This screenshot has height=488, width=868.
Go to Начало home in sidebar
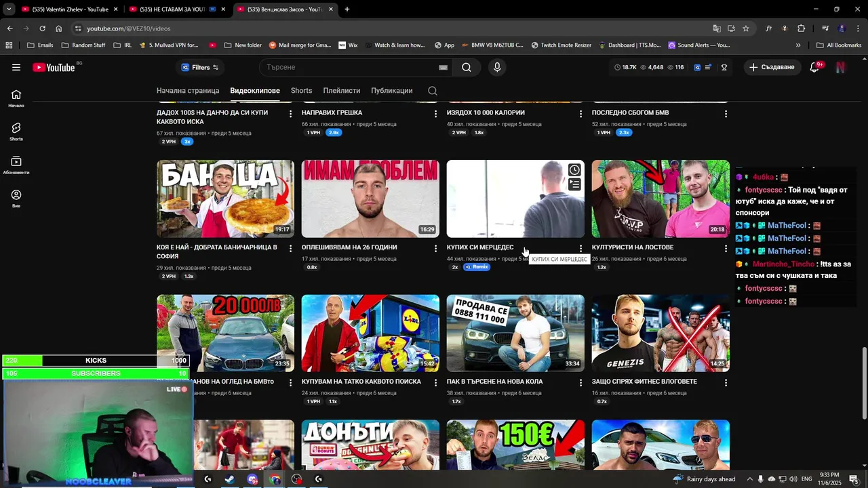[x=16, y=98]
